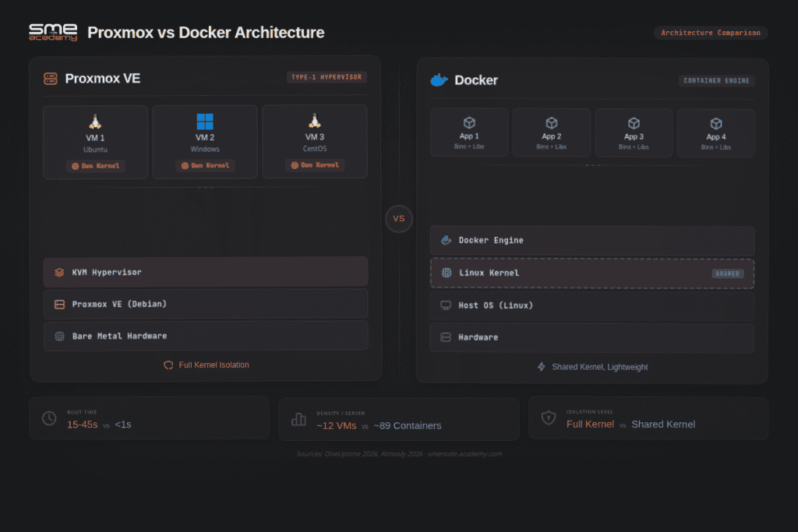Click the CentOS label under VM 3

(315, 149)
